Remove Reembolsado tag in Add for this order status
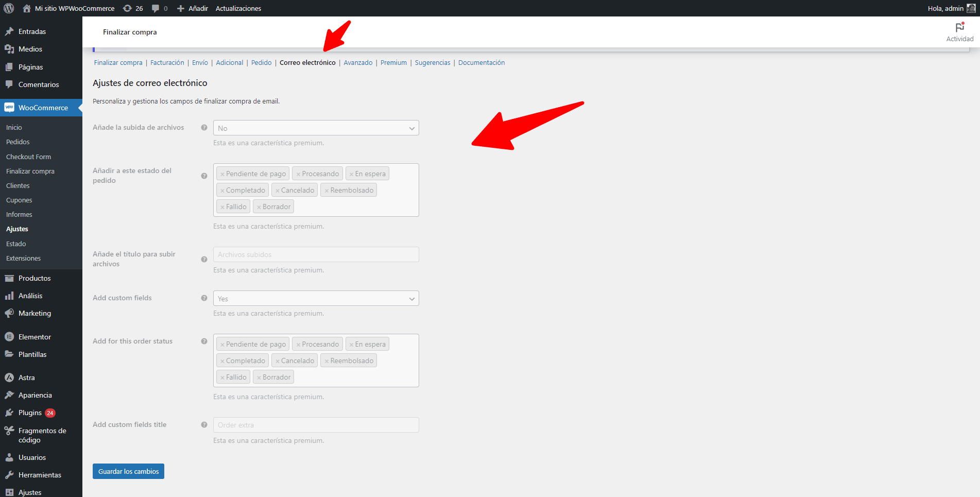The image size is (980, 497). [x=326, y=361]
